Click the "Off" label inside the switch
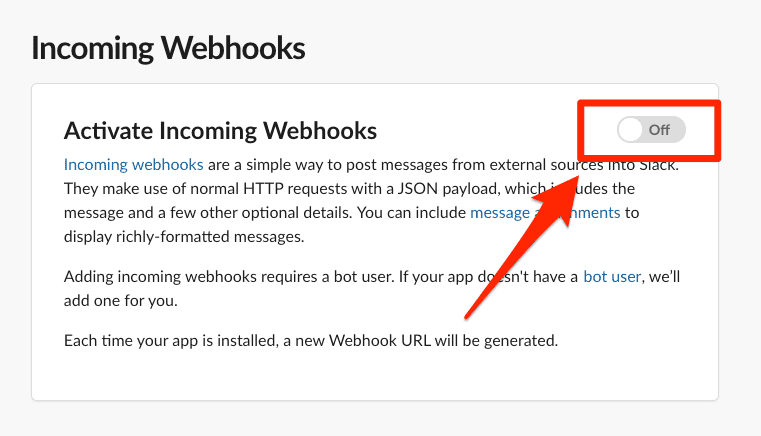The image size is (761, 436). (x=659, y=130)
